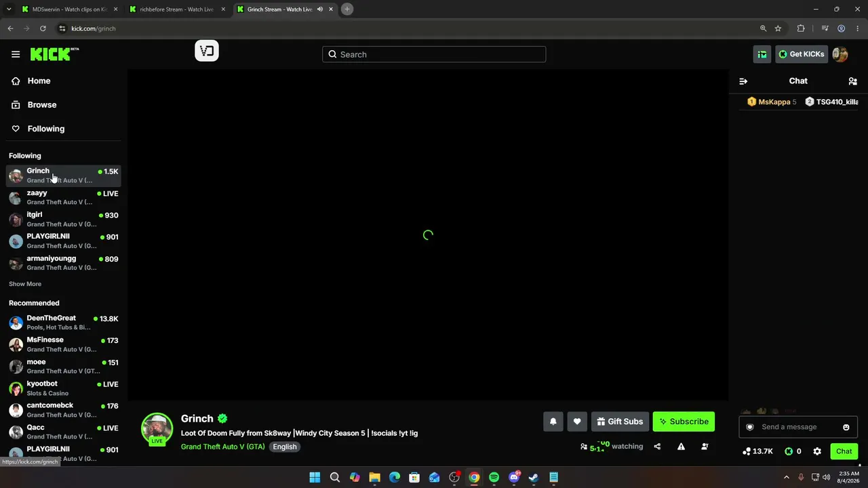
Task: Click the user-with-filter icon next to report
Action: [x=705, y=447]
